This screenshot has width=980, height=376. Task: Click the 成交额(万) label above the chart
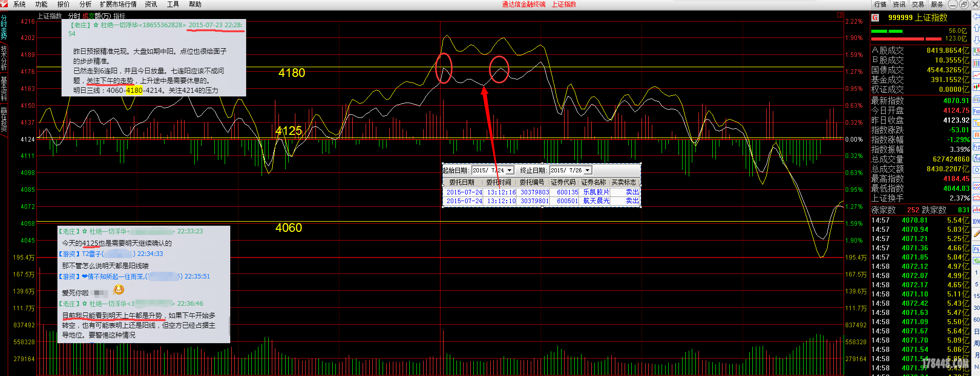tap(96, 16)
